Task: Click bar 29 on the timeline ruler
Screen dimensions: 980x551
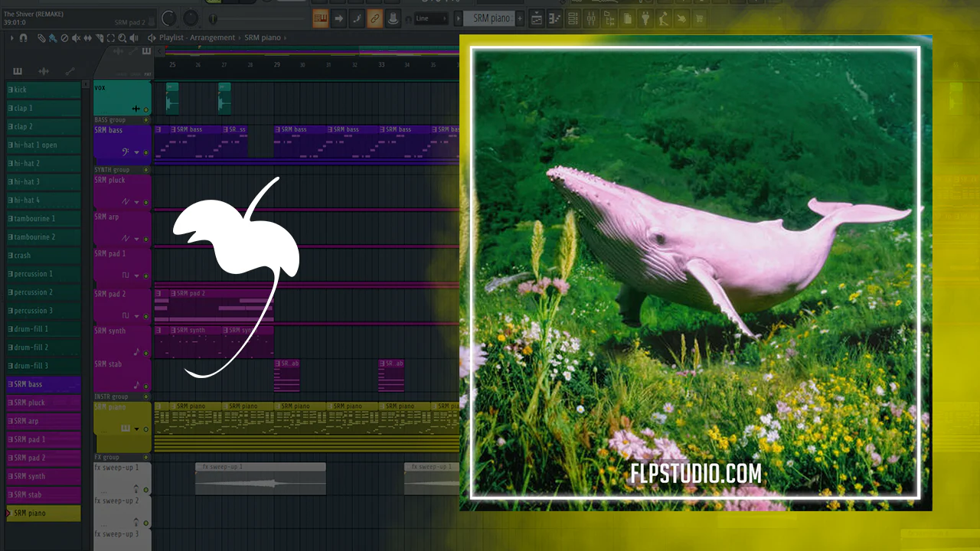Action: (277, 65)
